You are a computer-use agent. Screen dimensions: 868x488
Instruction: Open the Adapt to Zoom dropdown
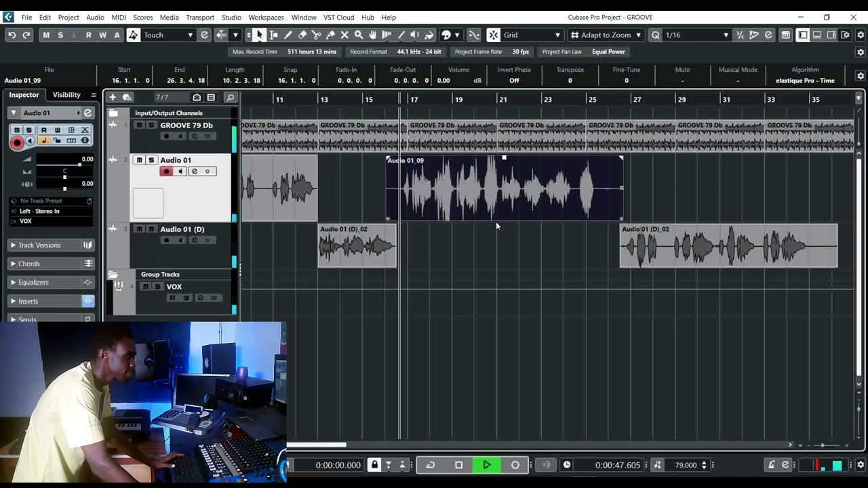click(606, 35)
